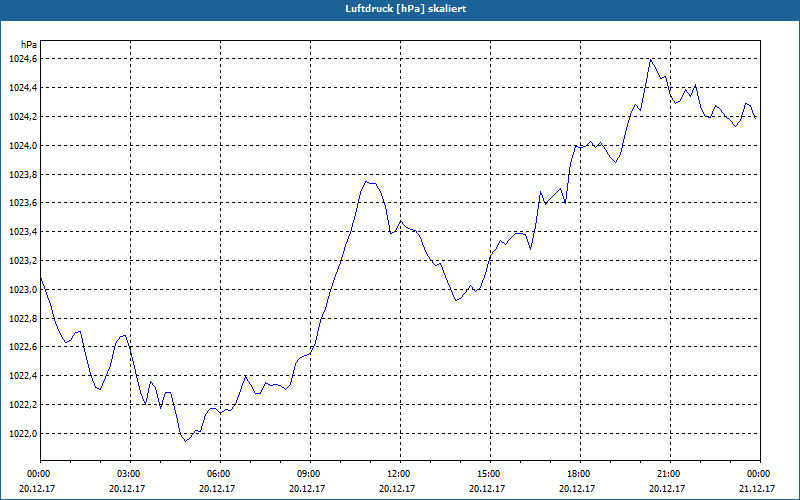Click the 1024,4 y-axis value
Viewport: 800px width, 500px height.
click(23, 88)
